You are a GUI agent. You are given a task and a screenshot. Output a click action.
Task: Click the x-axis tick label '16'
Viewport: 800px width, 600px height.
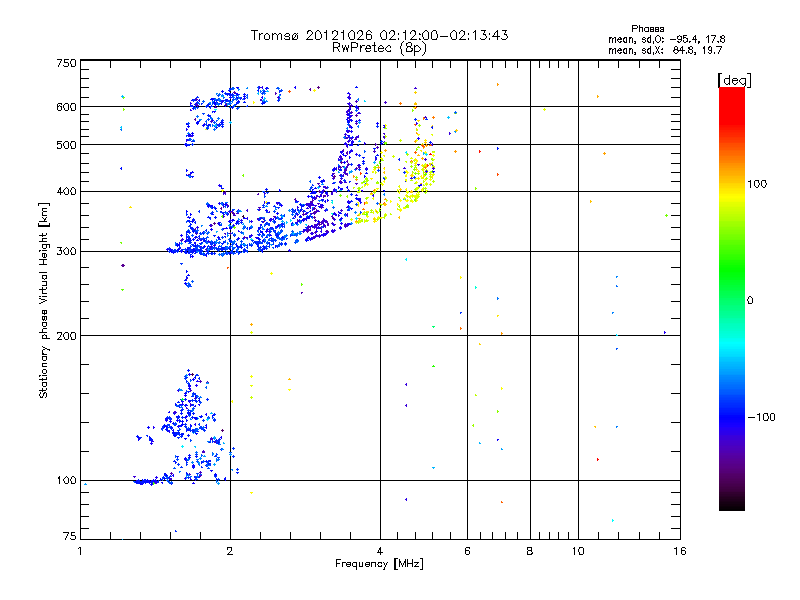coord(680,551)
